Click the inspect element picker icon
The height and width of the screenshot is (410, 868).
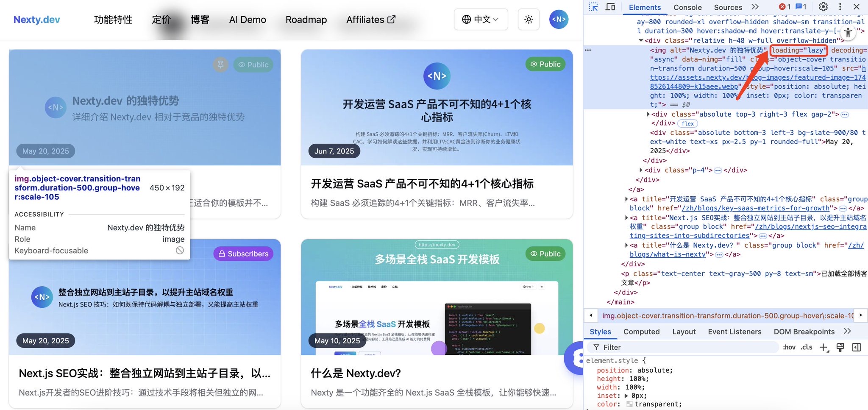[x=593, y=7]
